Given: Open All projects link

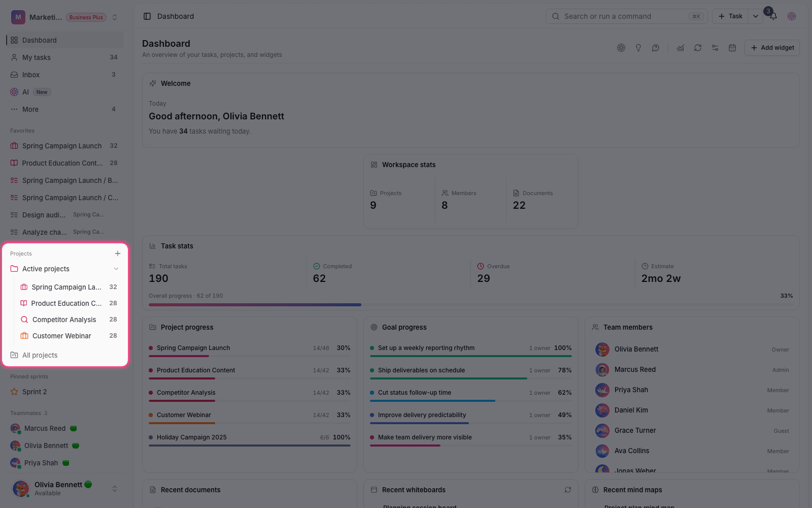Looking at the screenshot, I should click(x=65, y=355).
